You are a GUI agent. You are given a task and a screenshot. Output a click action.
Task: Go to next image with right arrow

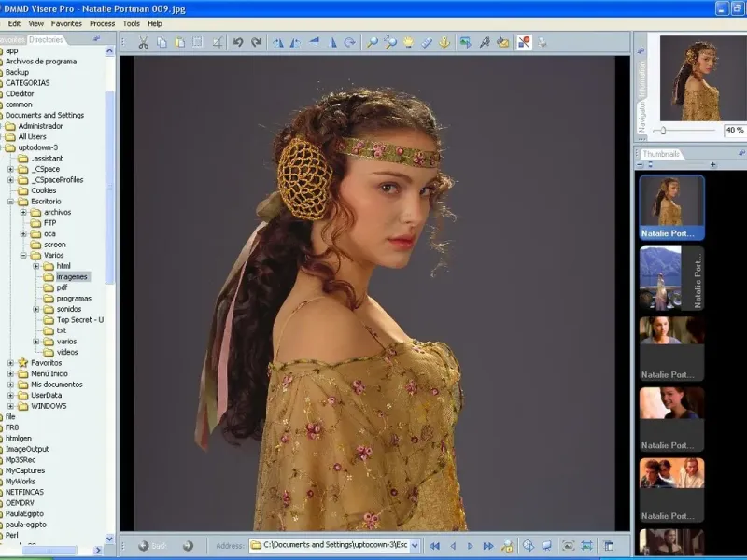471,546
